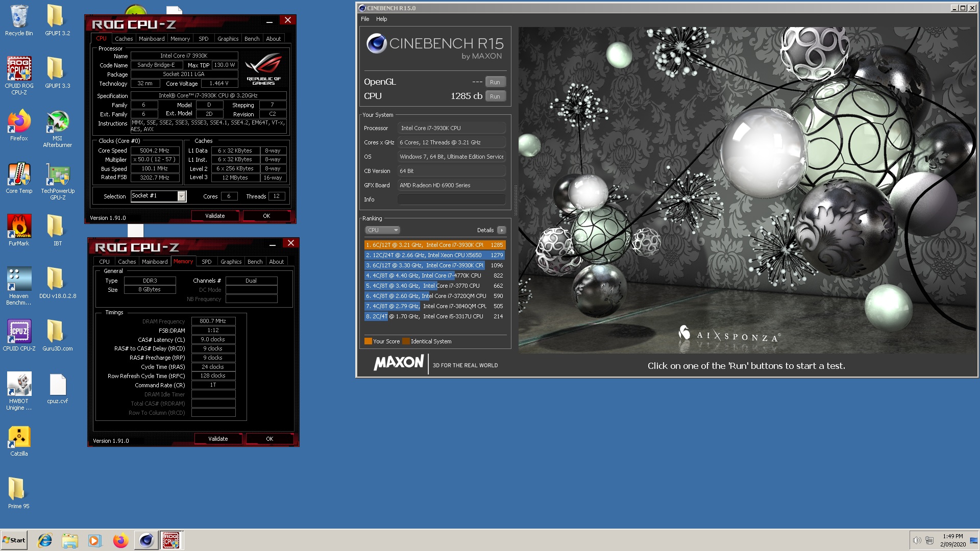Open the Recycle Bin desktop icon

[19, 20]
